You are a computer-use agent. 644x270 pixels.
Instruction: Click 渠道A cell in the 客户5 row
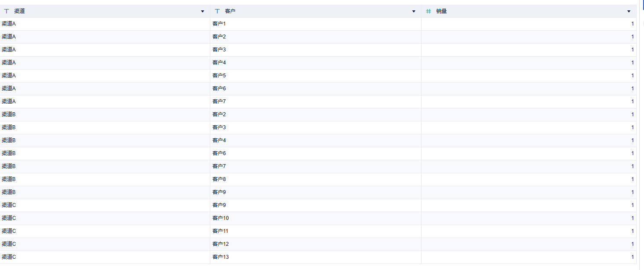coord(105,76)
